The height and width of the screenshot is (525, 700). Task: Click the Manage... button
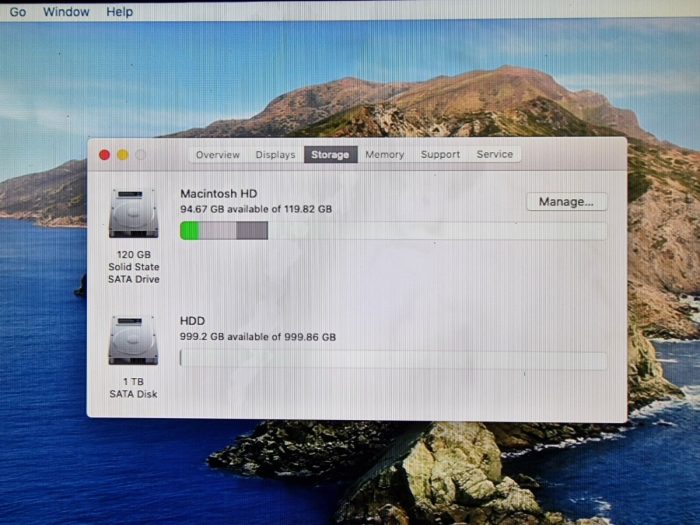[x=566, y=202]
